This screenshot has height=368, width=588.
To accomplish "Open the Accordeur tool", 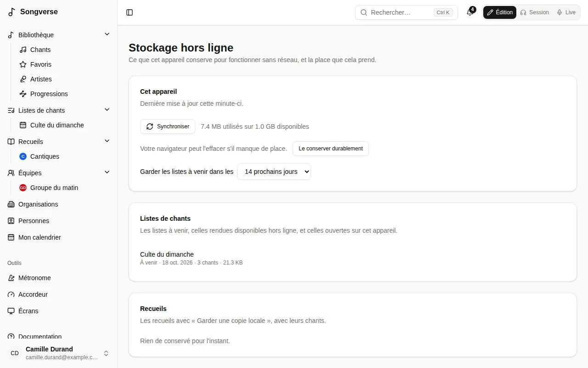I will point(59,294).
